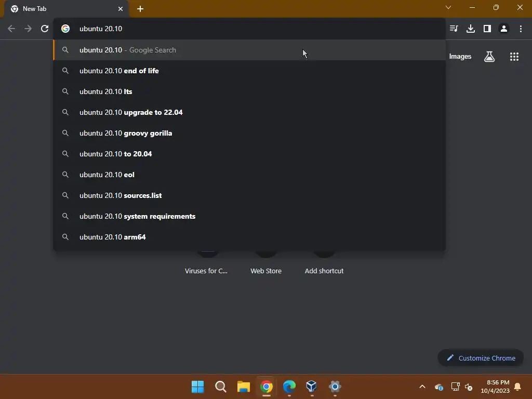Open the Search Labs flask icon
The width and height of the screenshot is (532, 399).
pyautogui.click(x=489, y=57)
